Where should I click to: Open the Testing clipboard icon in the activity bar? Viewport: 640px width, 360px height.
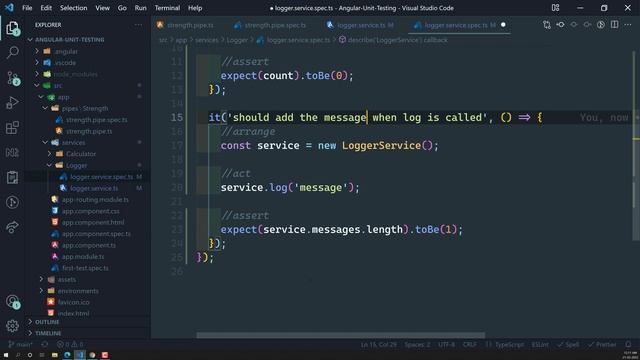pyautogui.click(x=12, y=177)
